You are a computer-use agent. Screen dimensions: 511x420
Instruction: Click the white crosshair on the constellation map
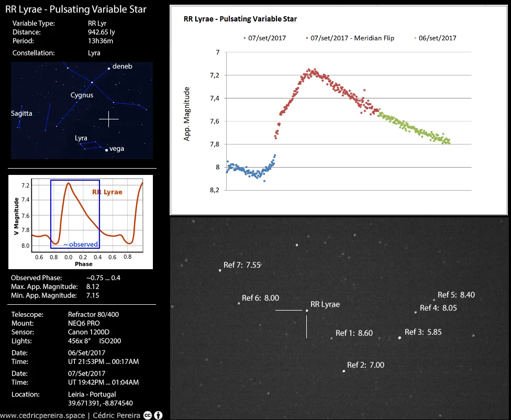pyautogui.click(x=109, y=119)
